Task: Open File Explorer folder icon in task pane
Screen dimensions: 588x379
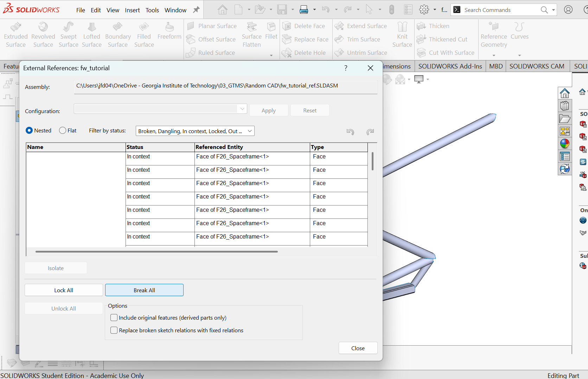Action: pyautogui.click(x=565, y=119)
